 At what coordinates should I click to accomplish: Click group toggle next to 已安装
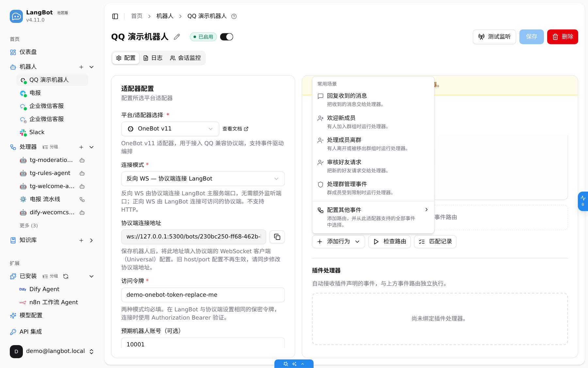[50, 276]
